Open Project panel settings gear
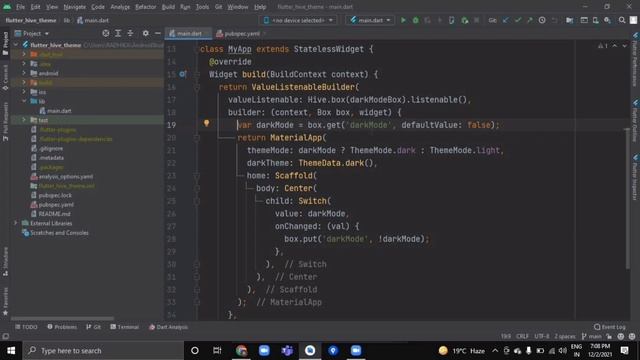Screen dimensions: 640x360 pos(146,33)
